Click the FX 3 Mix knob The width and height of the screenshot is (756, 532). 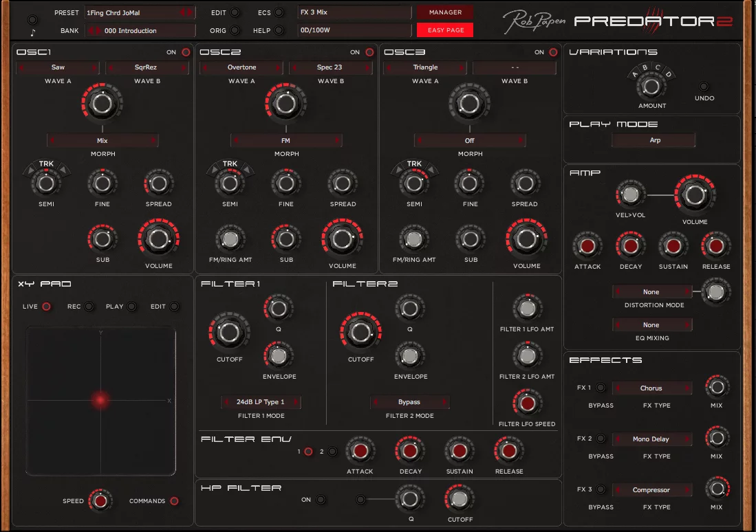717,489
